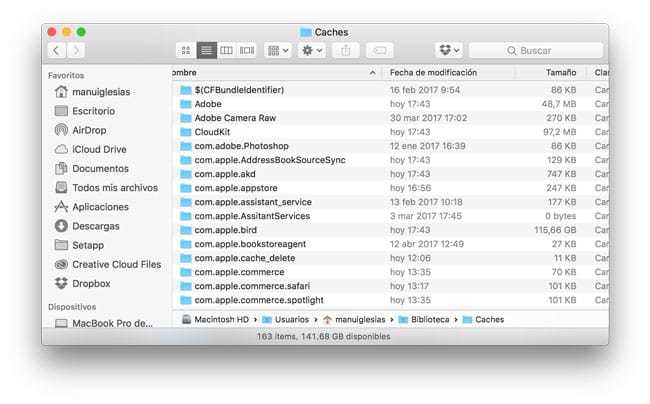Select com.apple.commerce.spotlight folder
Screen dimensions: 650x404
click(259, 300)
